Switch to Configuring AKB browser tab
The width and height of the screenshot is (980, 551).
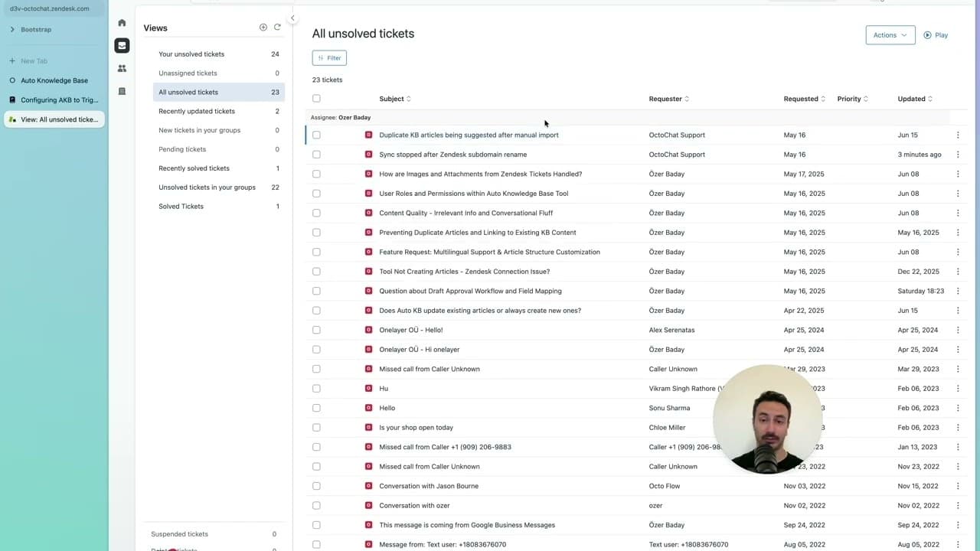tap(54, 100)
